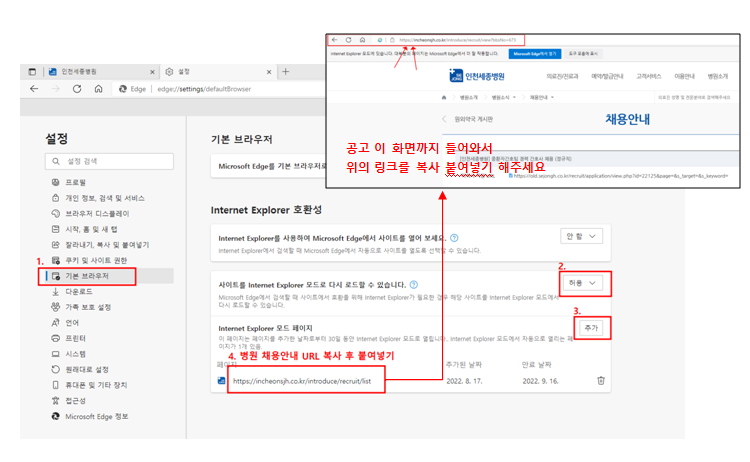Image resolution: width=750 pixels, height=462 pixels.
Task: Click help icon beside IE 모드로 다시 로드 text
Action: pyautogui.click(x=414, y=285)
